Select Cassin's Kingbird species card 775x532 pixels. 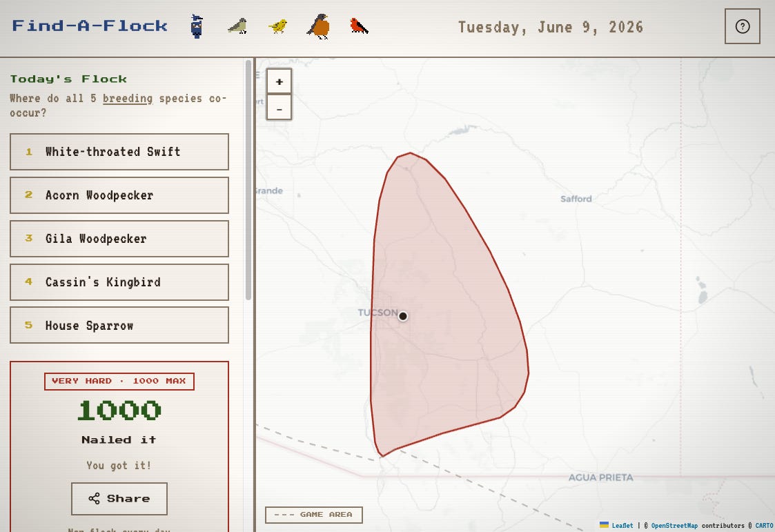coord(119,282)
